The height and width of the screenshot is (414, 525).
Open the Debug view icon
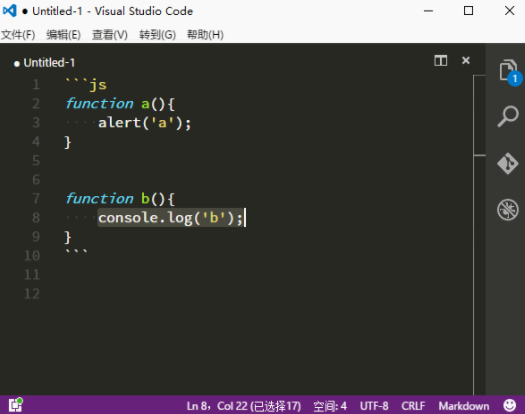click(x=508, y=210)
